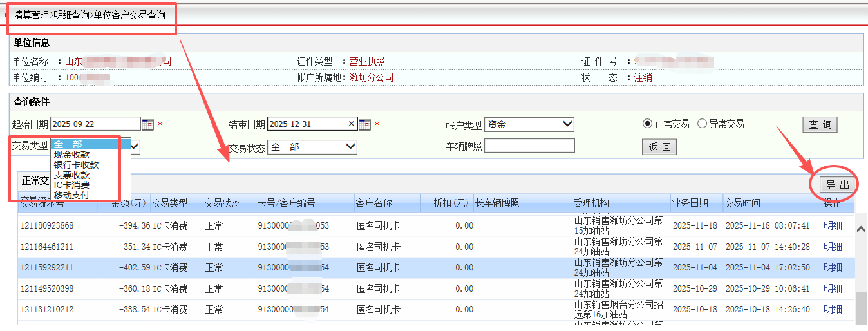868x331 pixels.
Task: Choose 现金收款 from the transaction type list
Action: [71, 155]
